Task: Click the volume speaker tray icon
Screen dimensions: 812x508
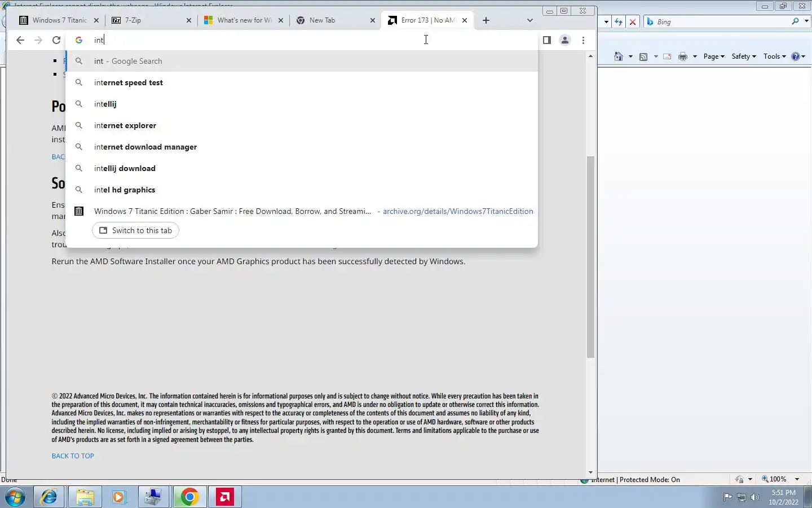Action: coord(755,497)
